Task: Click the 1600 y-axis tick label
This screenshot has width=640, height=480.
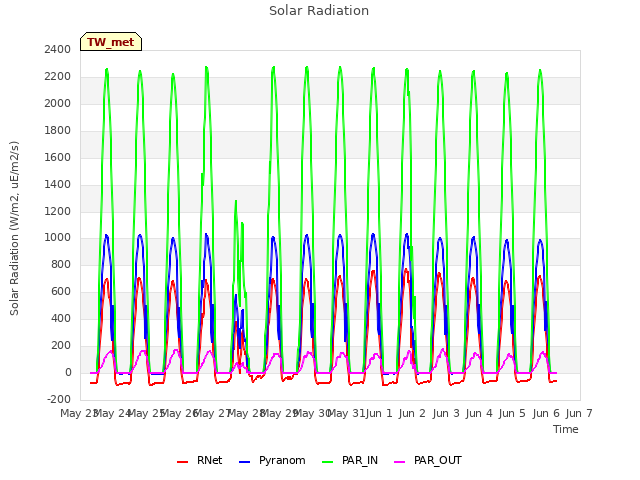Action: tap(58, 157)
